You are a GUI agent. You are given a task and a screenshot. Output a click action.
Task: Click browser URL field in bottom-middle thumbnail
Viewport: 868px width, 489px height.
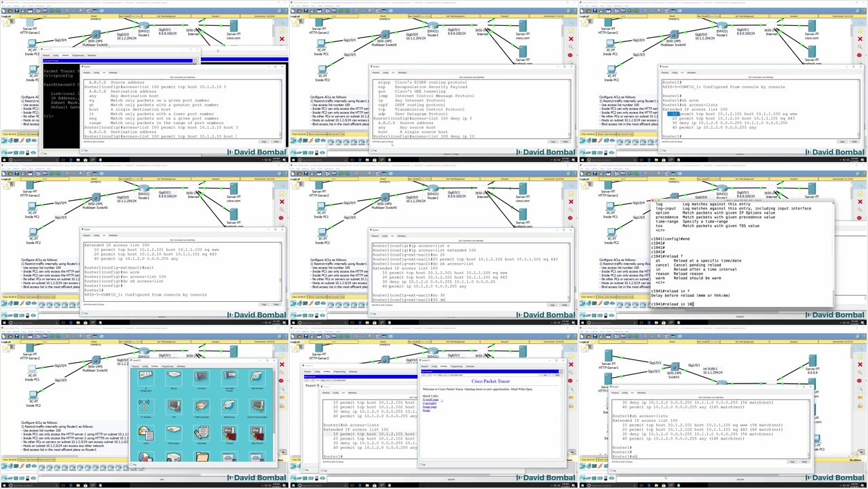[x=488, y=375]
